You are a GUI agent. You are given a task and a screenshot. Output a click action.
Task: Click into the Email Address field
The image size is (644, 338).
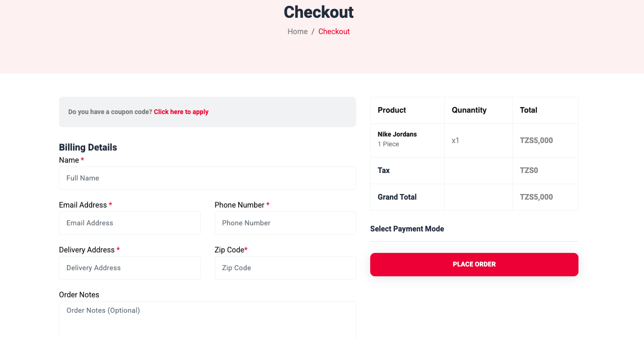point(130,223)
